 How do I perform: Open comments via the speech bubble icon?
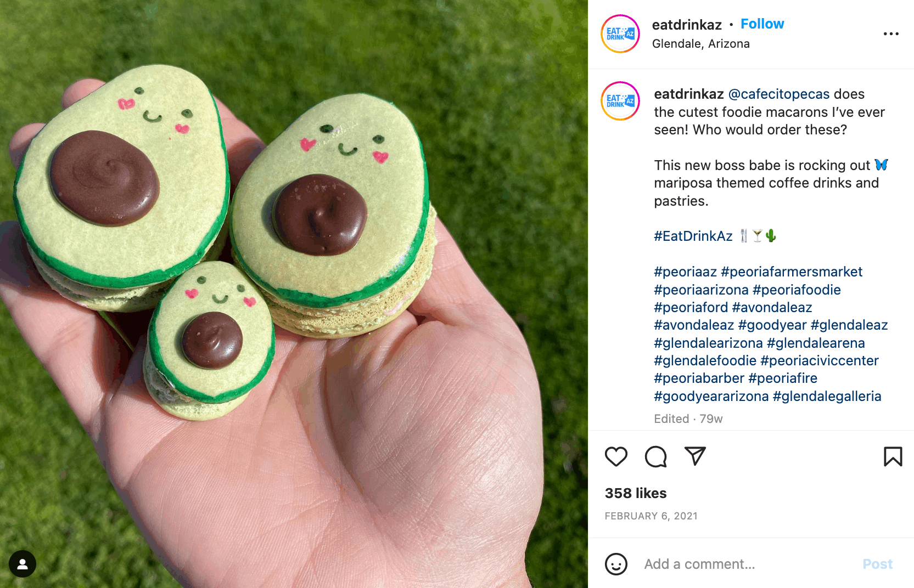click(655, 456)
